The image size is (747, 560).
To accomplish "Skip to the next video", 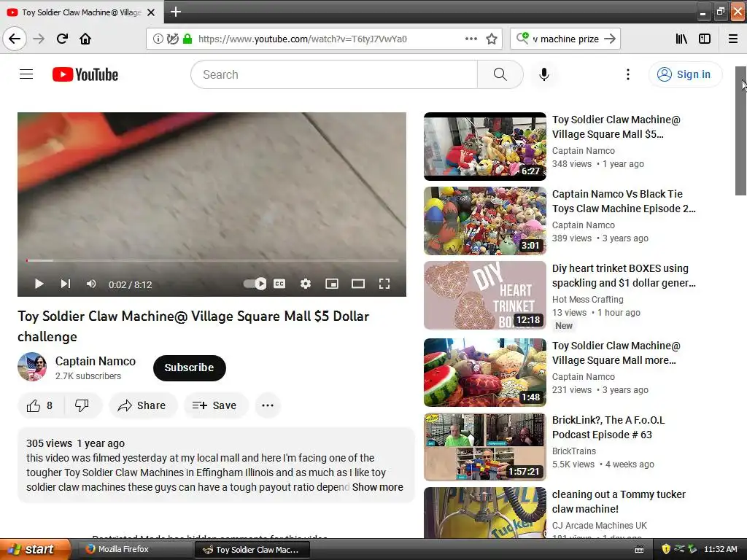I will coord(66,284).
